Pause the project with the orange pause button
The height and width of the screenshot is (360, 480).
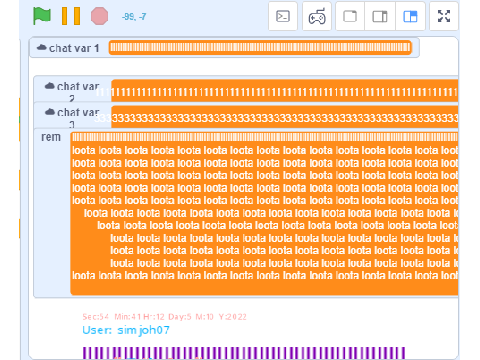click(71, 16)
